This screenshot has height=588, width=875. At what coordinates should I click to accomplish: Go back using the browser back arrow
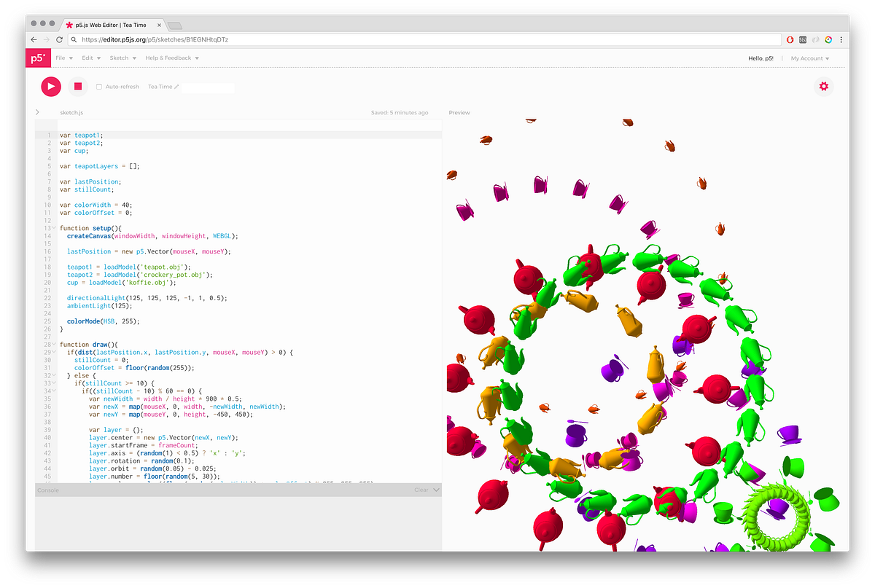point(34,39)
